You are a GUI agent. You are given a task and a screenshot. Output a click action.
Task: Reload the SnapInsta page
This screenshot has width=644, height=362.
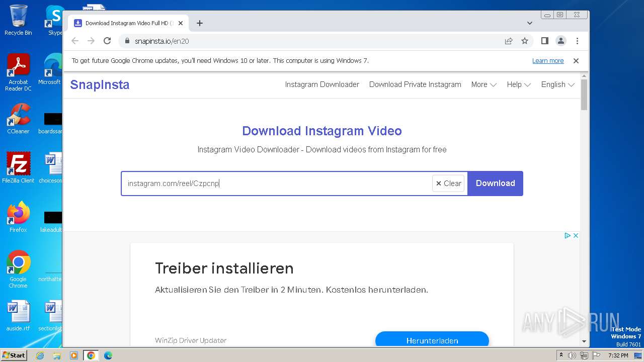point(107,41)
